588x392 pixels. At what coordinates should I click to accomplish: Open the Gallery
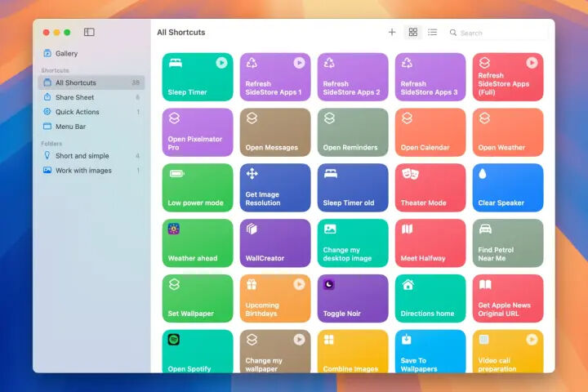[x=66, y=53]
